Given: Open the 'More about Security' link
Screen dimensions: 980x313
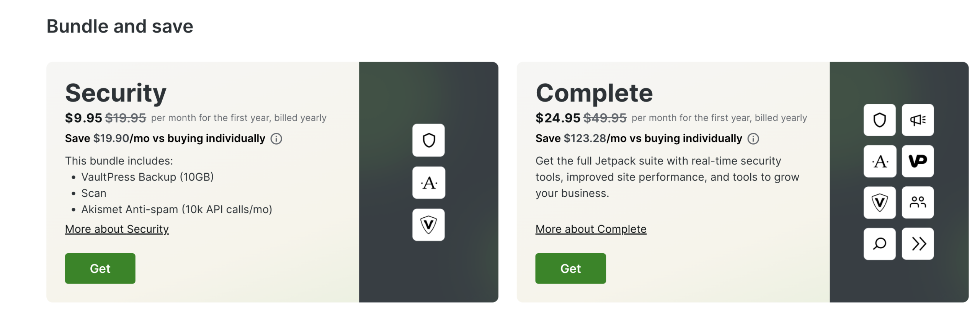Looking at the screenshot, I should [x=117, y=229].
